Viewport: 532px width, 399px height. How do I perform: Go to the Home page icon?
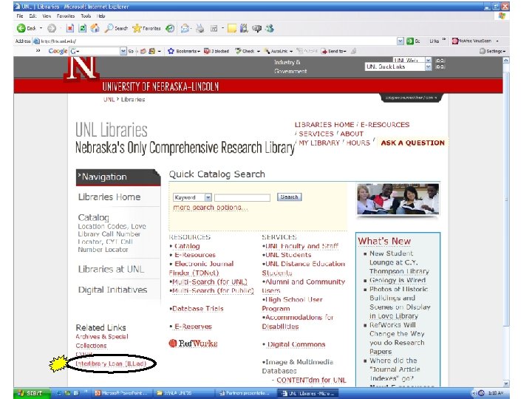pos(95,28)
